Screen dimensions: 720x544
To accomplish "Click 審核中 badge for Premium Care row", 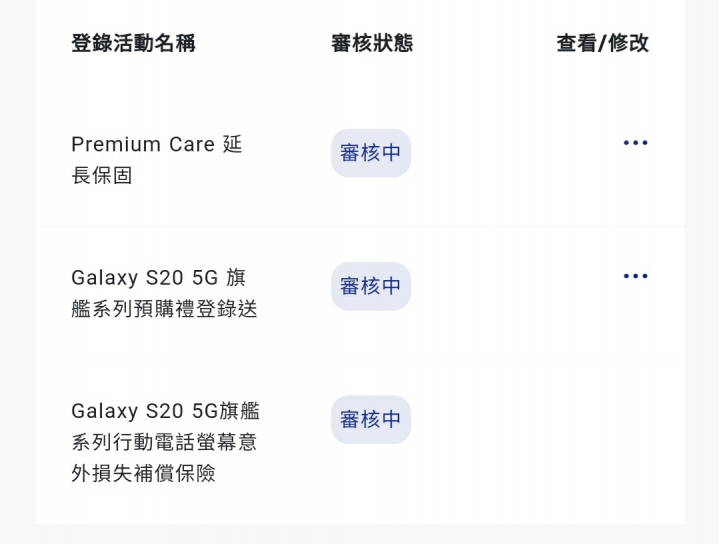I will click(371, 153).
